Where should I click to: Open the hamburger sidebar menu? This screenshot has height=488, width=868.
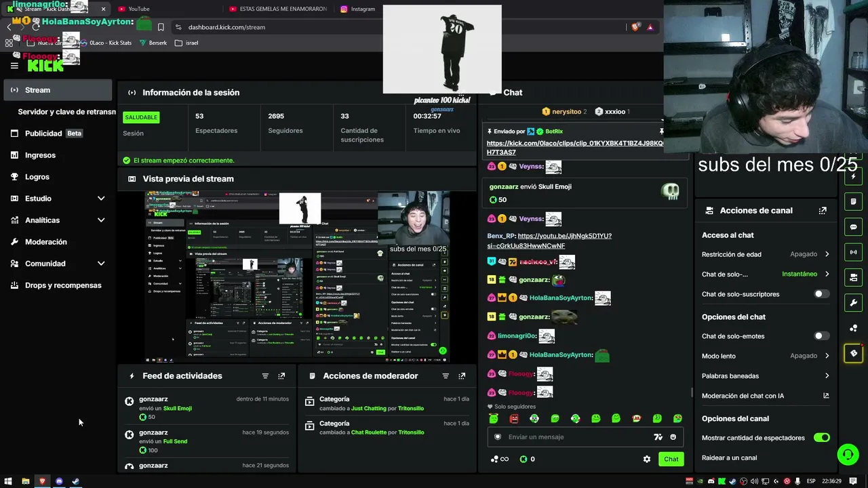14,66
